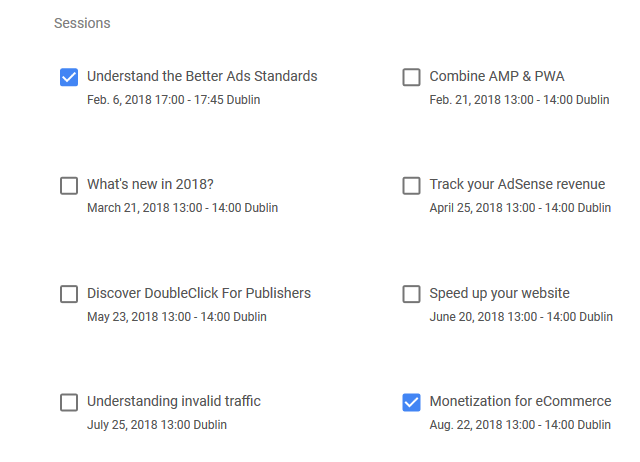The width and height of the screenshot is (640, 462).
Task: Click the Understand the Better Ads Standards title
Action: tap(202, 76)
